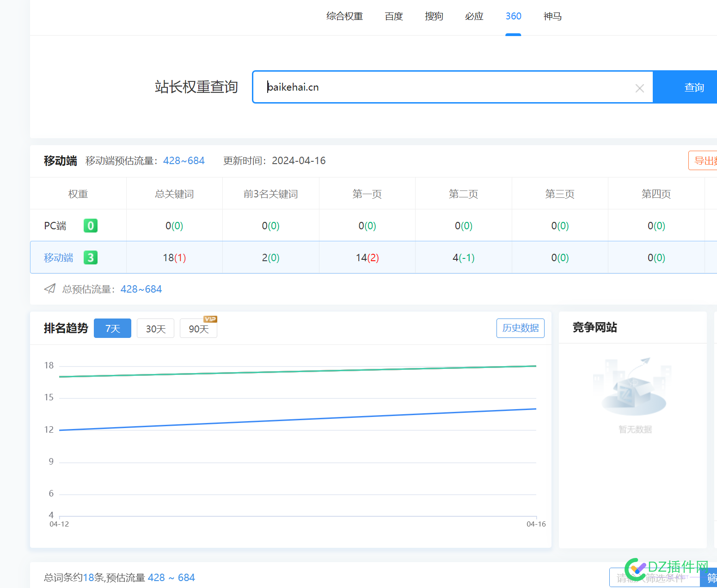
Task: Click 移动端 first page cell 14(2)
Action: [367, 257]
